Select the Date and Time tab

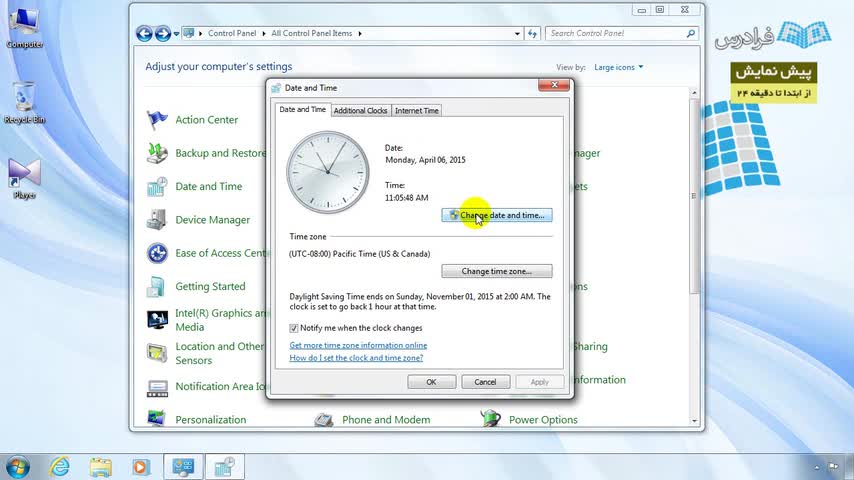[302, 110]
